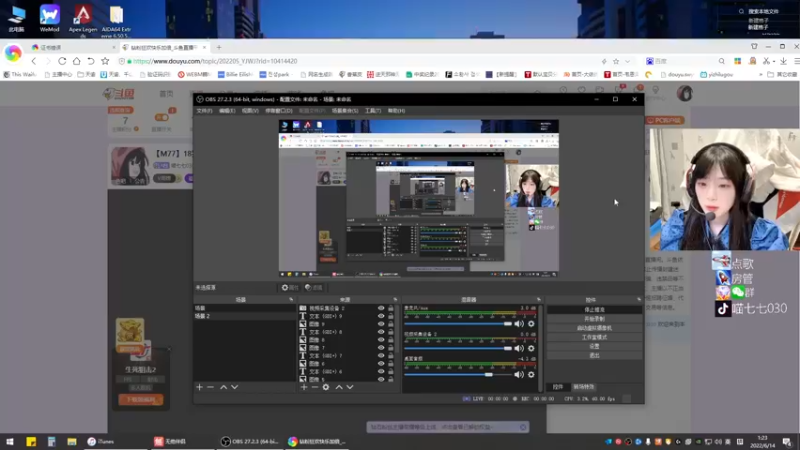Mute the 桌面音频 speaker icon

(x=519, y=374)
